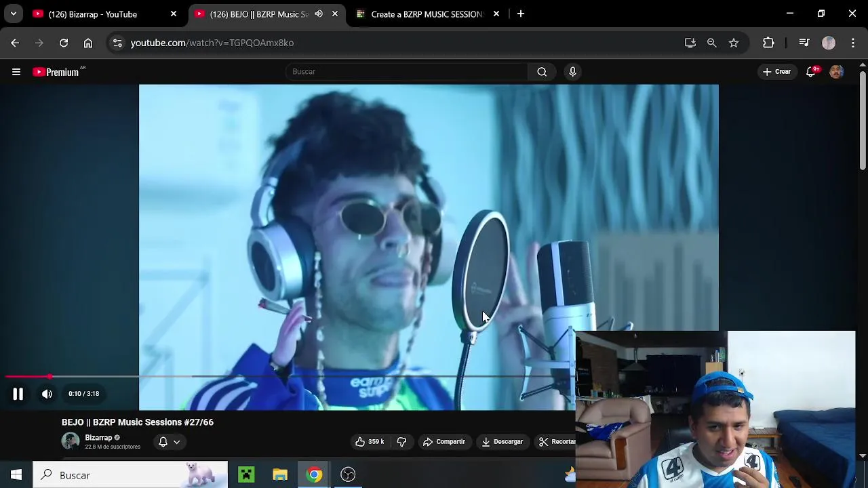The image size is (868, 488).
Task: Open the media control icon in Chrome toolbar
Action: [804, 43]
